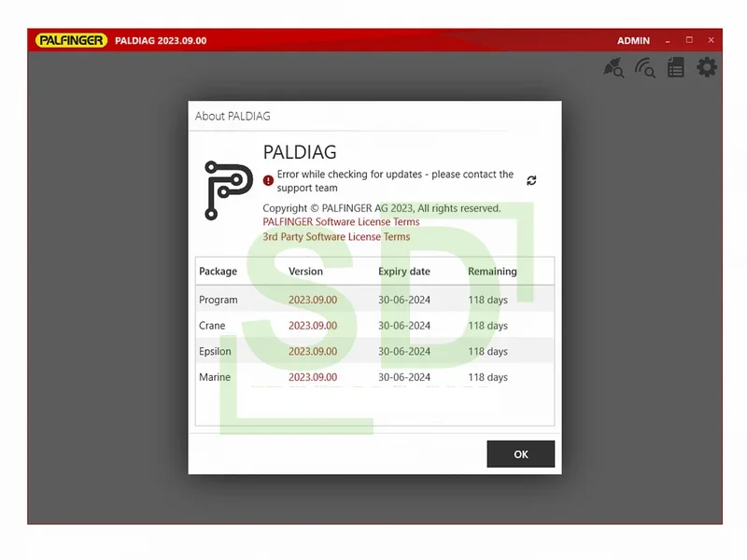Image resolution: width=747 pixels, height=560 pixels.
Task: Select the Crane package row name
Action: (x=212, y=326)
